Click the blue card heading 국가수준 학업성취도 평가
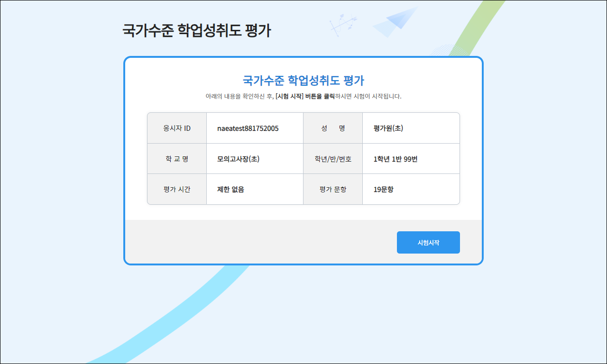The width and height of the screenshot is (607, 364). [303, 80]
